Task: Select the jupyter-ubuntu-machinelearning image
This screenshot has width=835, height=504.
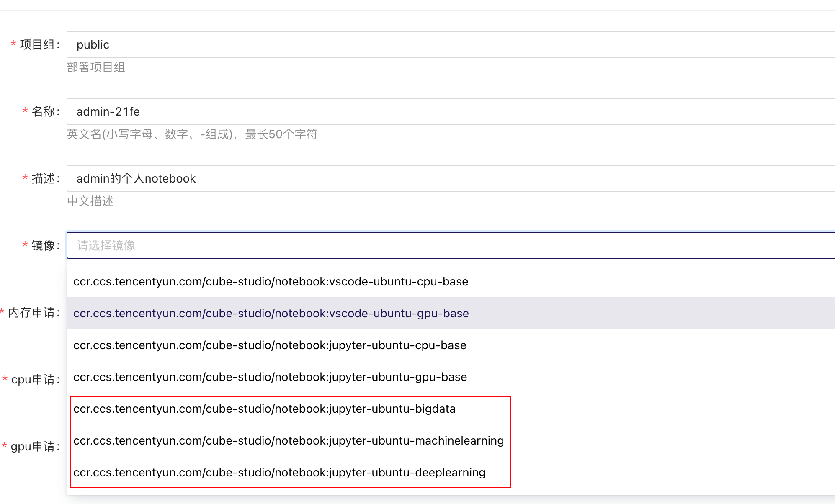Action: pos(288,441)
